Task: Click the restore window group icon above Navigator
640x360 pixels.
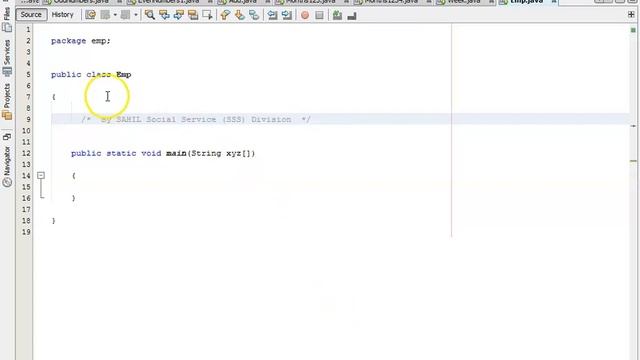Action: coord(7,137)
